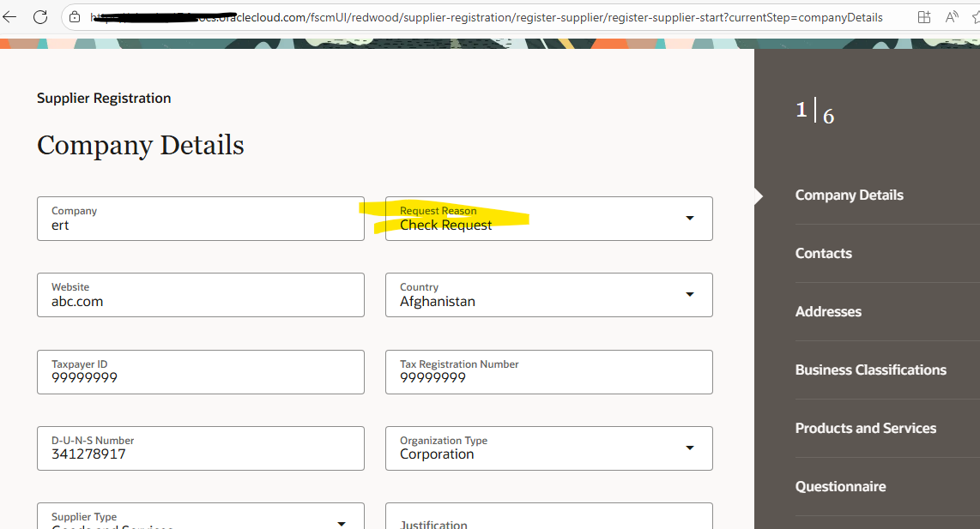View site info via the lock icon

(x=75, y=17)
